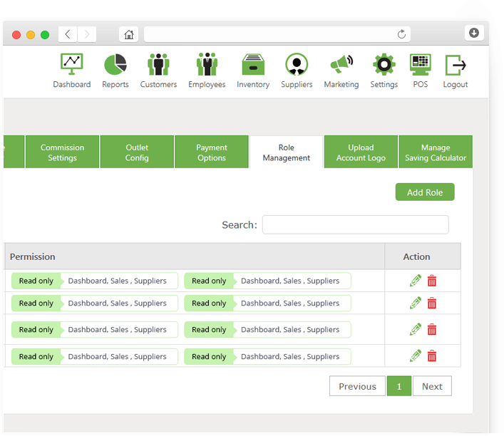This screenshot has height=436, width=504.
Task: Launch the POS terminal icon
Action: click(421, 64)
